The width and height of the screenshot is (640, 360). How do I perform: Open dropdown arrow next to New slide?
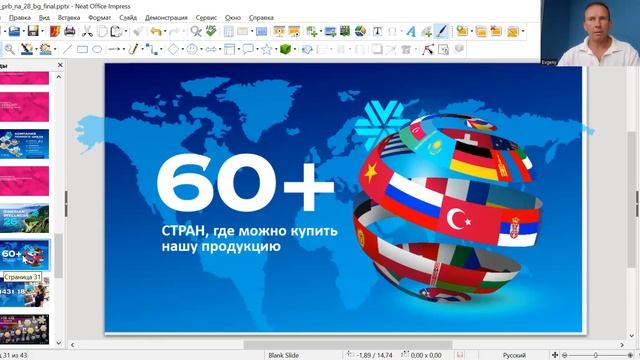[471, 31]
